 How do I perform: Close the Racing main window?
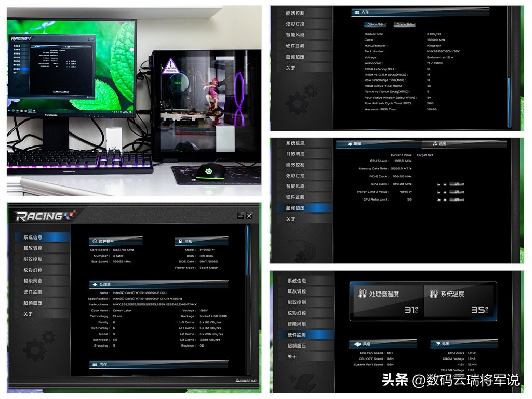coord(249,216)
